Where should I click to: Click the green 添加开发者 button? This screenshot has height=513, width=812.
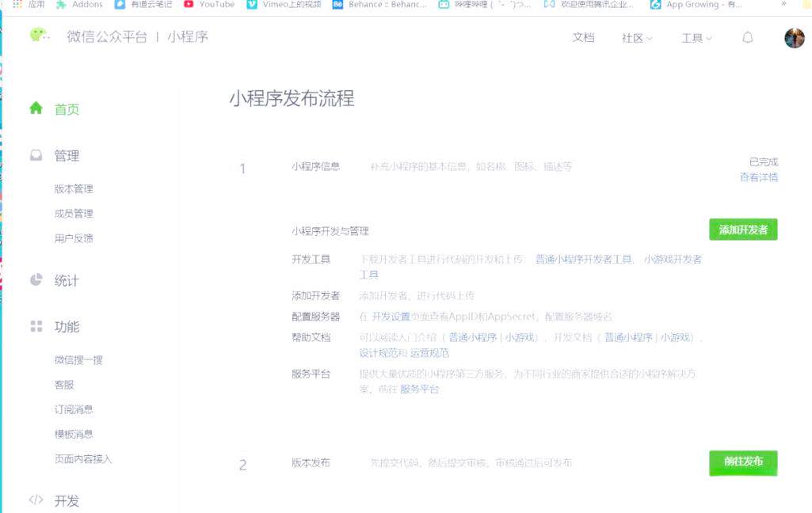click(743, 230)
